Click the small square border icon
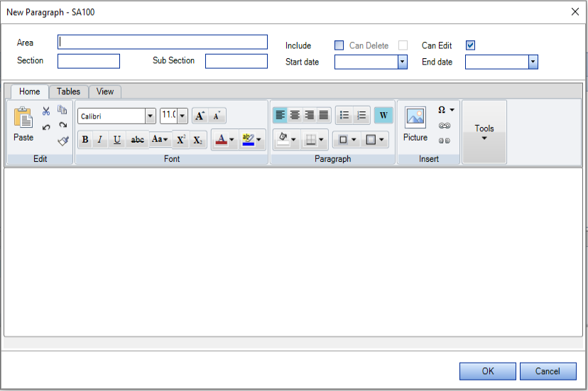The height and width of the screenshot is (391, 588). tap(343, 140)
